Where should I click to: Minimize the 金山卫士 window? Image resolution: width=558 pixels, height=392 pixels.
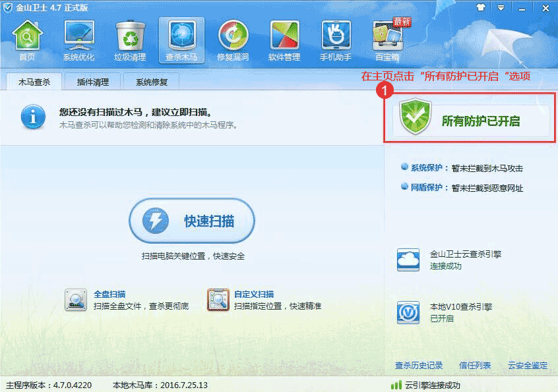tap(522, 8)
